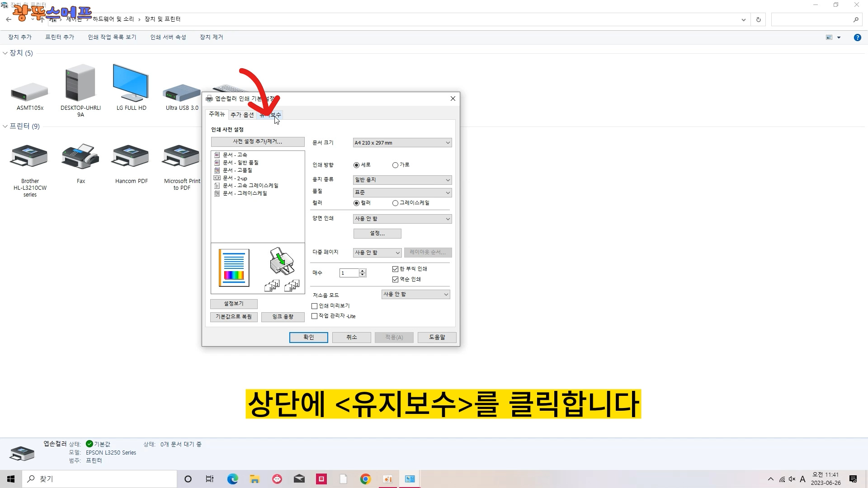Screen dimensions: 868x488
Task: Select 가로 landscape orientation radio button
Action: (x=395, y=165)
